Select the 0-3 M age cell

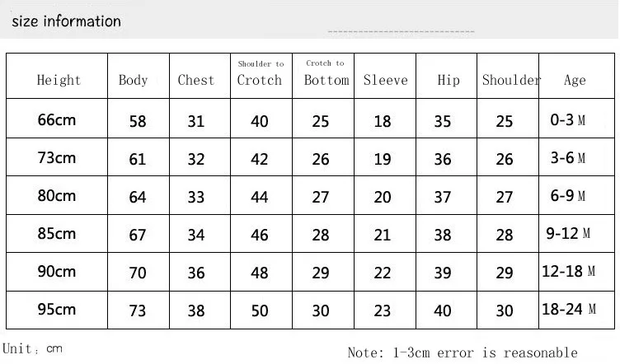click(x=568, y=119)
